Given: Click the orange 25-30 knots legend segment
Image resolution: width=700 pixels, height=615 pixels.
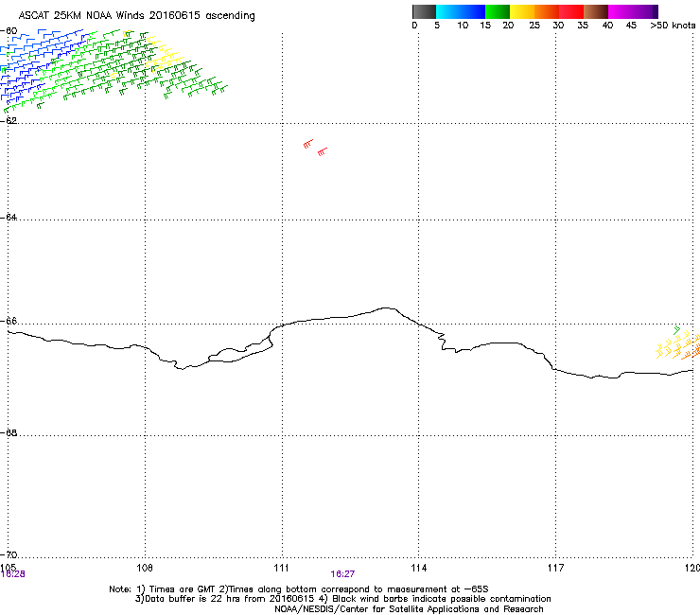Looking at the screenshot, I should click(x=547, y=11).
